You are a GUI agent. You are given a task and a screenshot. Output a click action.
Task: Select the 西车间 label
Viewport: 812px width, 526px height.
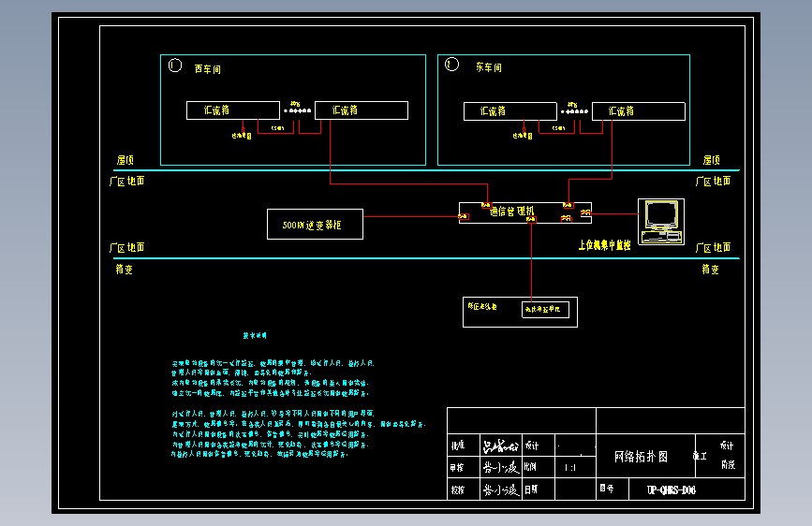click(x=208, y=69)
